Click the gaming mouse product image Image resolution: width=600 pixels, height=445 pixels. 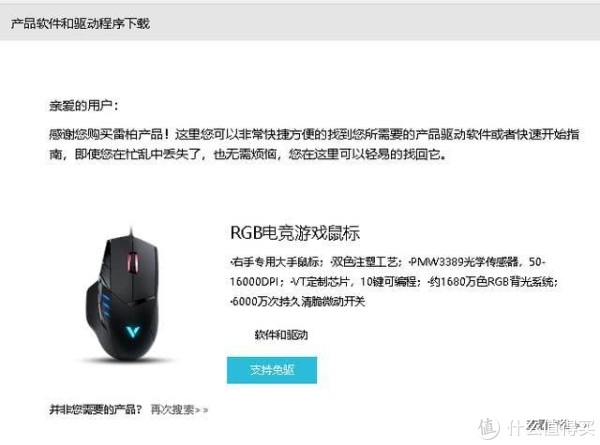coord(124,297)
